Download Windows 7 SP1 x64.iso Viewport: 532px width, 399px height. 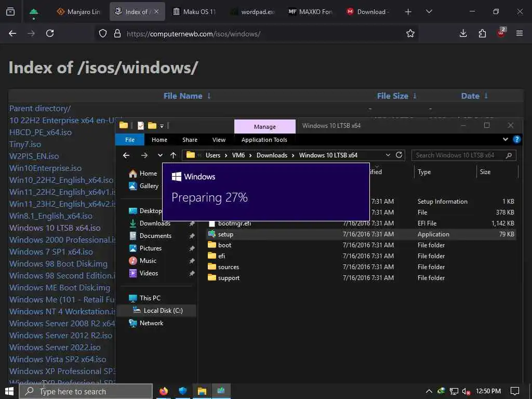pos(51,252)
